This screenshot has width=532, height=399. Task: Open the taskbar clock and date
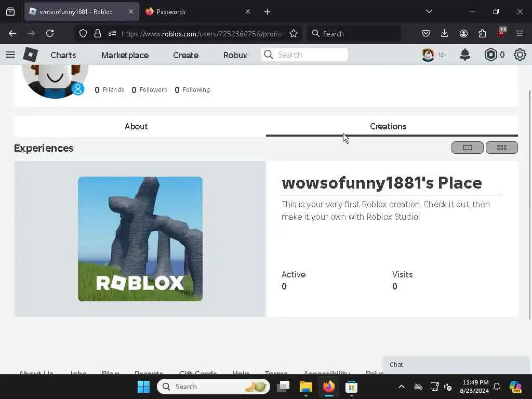coord(474,387)
